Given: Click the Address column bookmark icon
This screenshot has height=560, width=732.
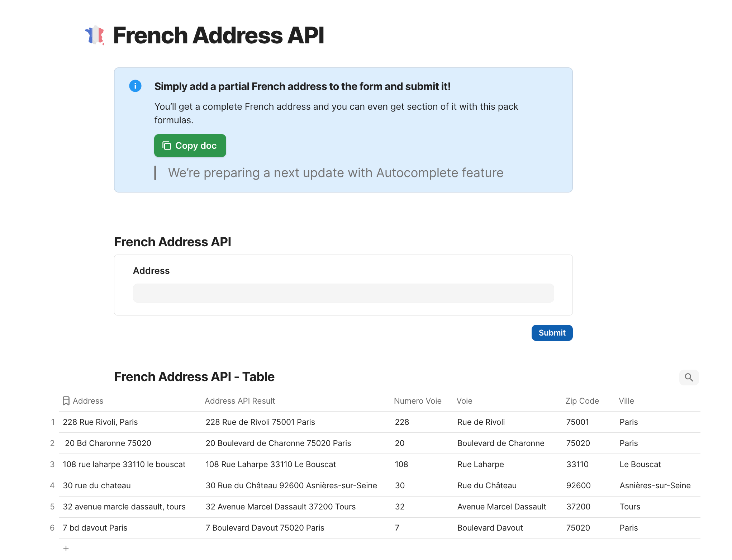Looking at the screenshot, I should [x=66, y=401].
